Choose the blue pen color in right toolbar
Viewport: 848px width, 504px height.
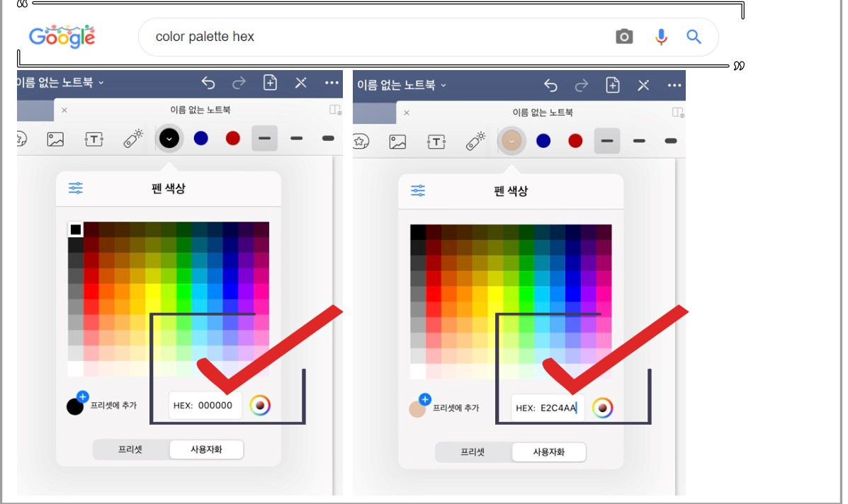pyautogui.click(x=543, y=141)
